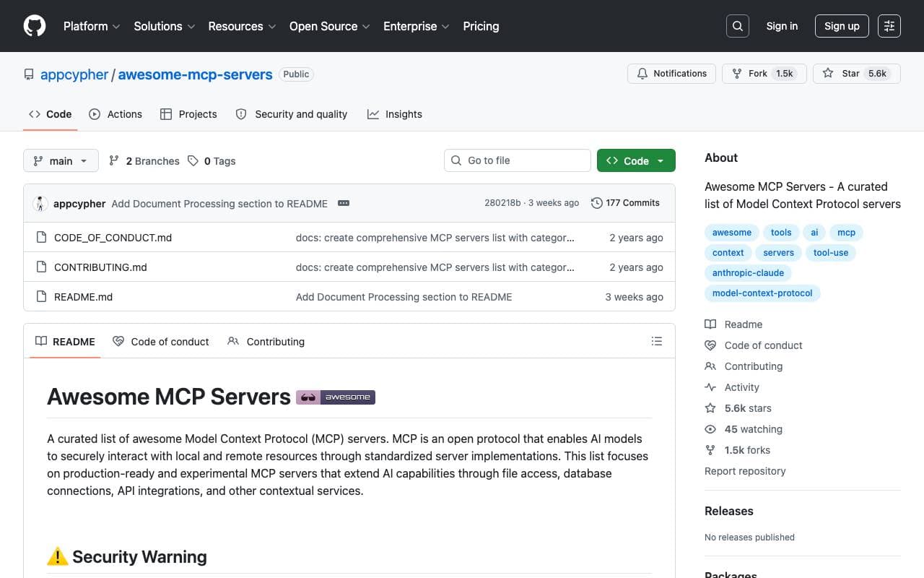Open commit message ellipsis expander
924x578 pixels.
click(344, 203)
